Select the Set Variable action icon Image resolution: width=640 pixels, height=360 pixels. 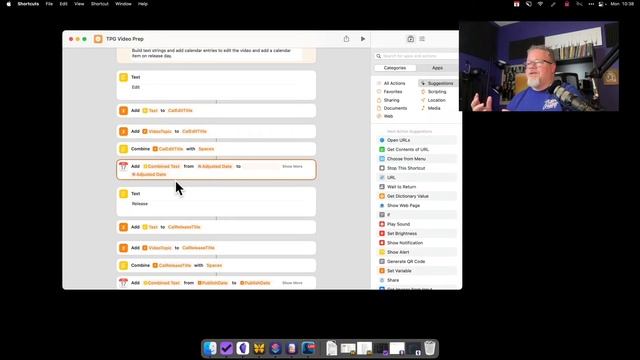point(382,271)
